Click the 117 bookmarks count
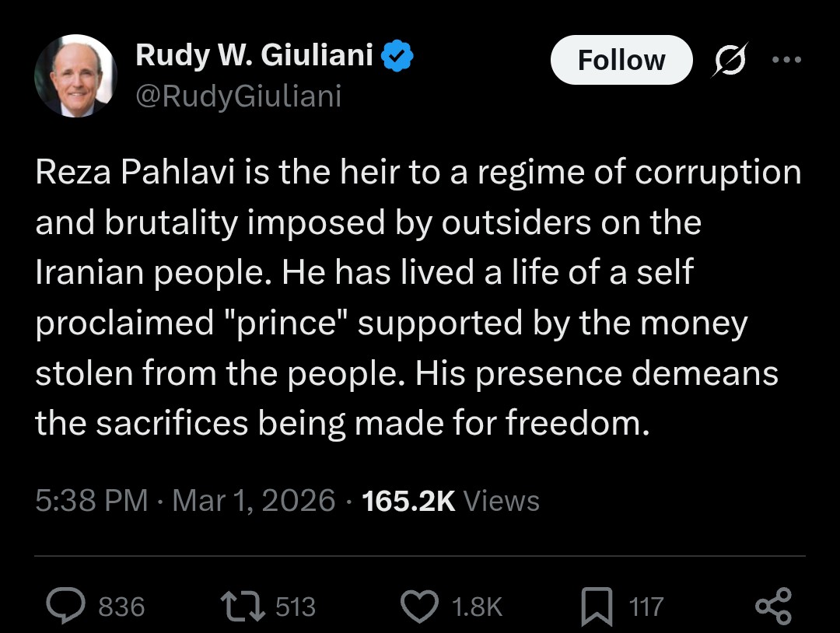Viewport: 840px width, 633px height. 646,607
